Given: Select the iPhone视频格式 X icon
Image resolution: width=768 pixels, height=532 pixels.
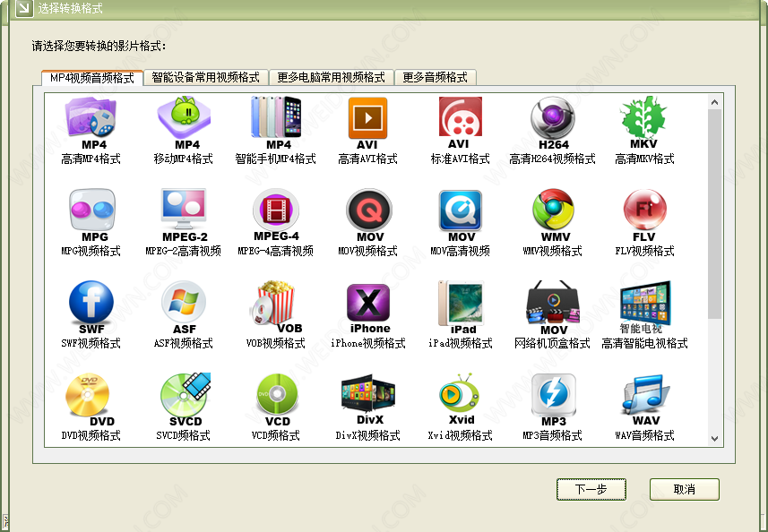Looking at the screenshot, I should 368,302.
